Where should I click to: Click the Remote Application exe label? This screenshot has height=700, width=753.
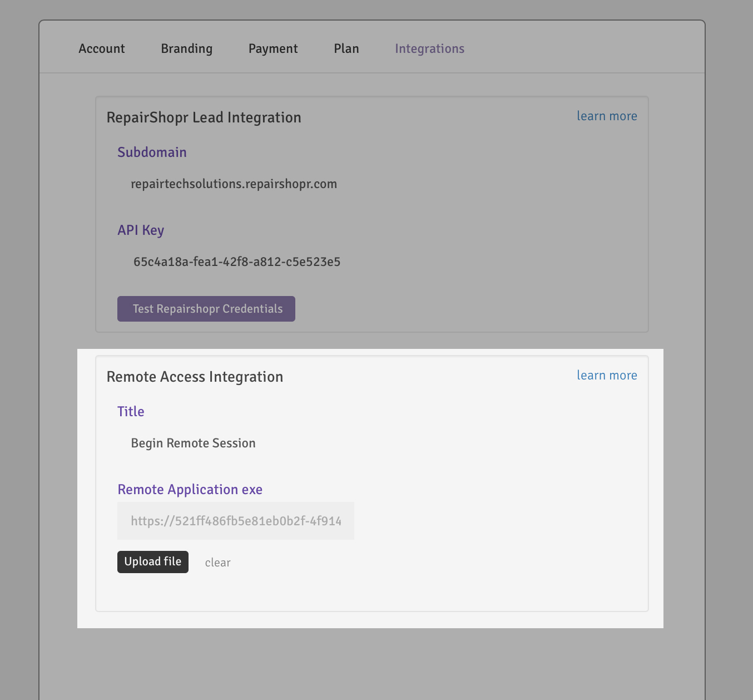[x=190, y=490]
